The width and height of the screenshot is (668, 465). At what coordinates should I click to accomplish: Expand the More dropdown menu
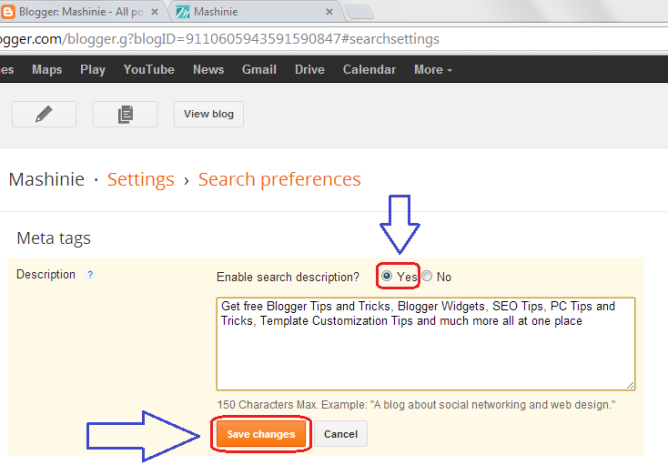pos(433,69)
